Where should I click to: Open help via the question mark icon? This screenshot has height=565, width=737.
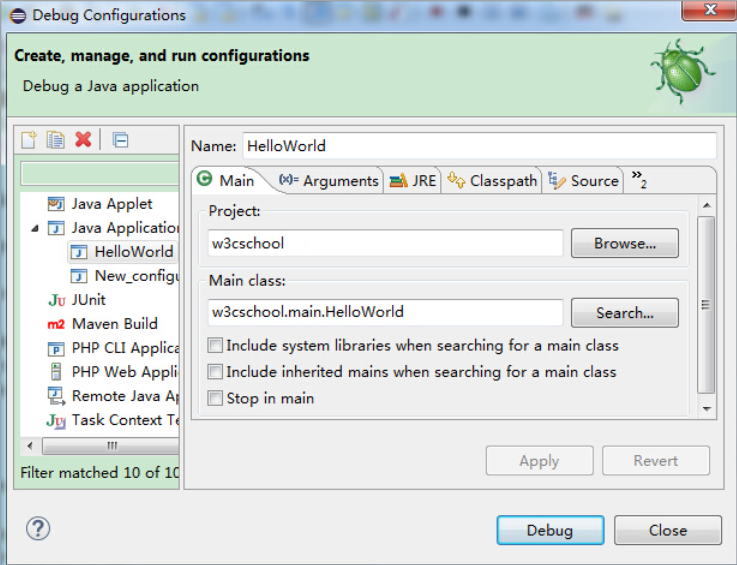click(x=38, y=529)
